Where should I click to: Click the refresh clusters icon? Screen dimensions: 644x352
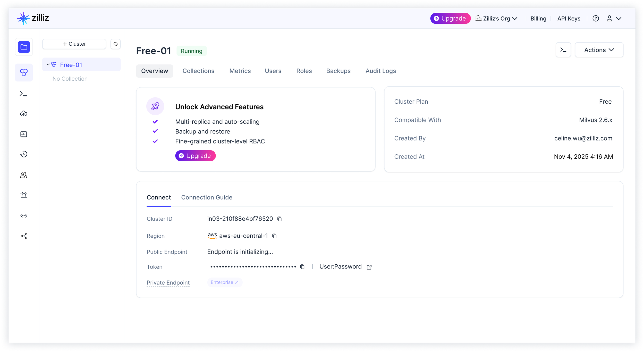tap(115, 44)
